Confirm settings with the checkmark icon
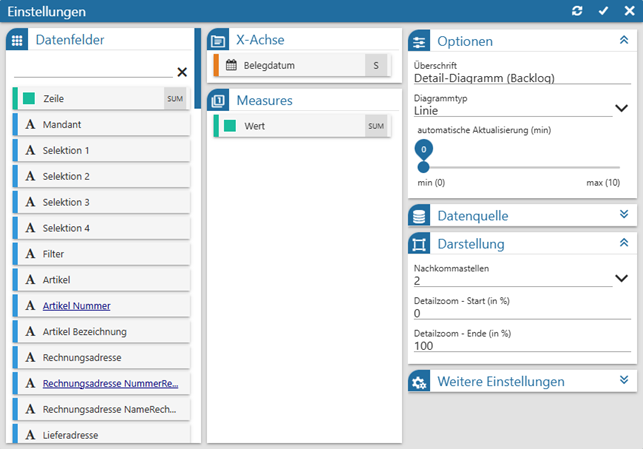 pos(603,11)
